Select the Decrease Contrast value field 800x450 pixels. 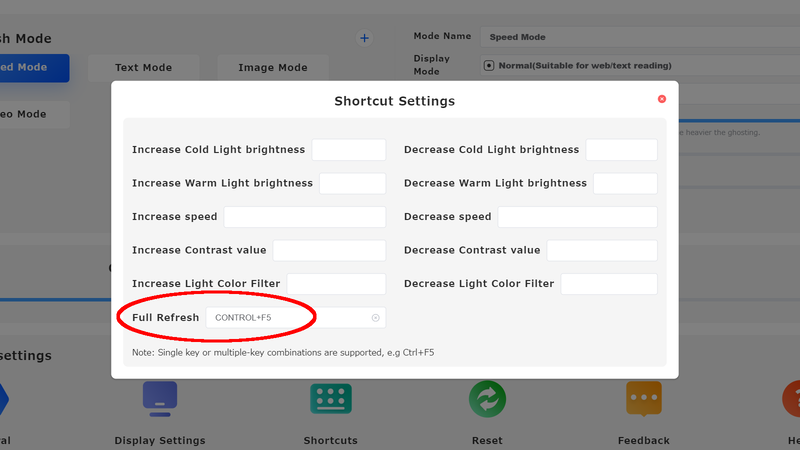(x=602, y=251)
